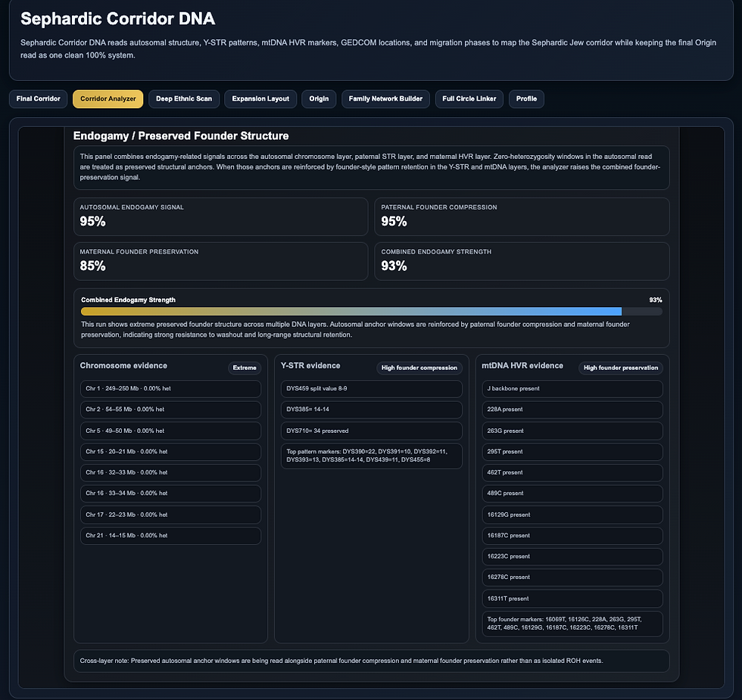Viewport: 742px width, 700px height.
Task: Click '16187C present' row
Action: [572, 536]
